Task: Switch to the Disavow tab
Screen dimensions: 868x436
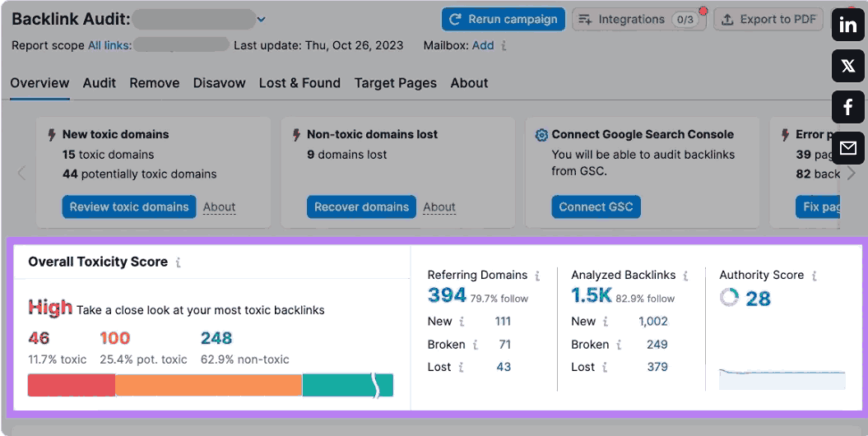Action: point(219,83)
